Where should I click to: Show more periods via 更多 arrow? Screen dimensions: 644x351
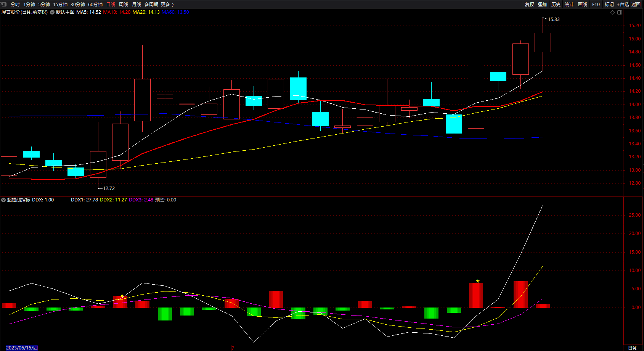[167, 5]
